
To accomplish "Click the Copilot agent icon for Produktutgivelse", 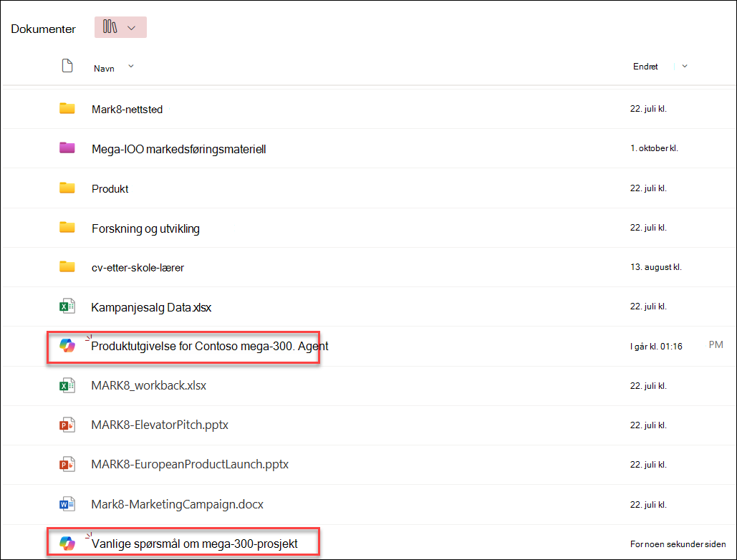I will [x=67, y=346].
